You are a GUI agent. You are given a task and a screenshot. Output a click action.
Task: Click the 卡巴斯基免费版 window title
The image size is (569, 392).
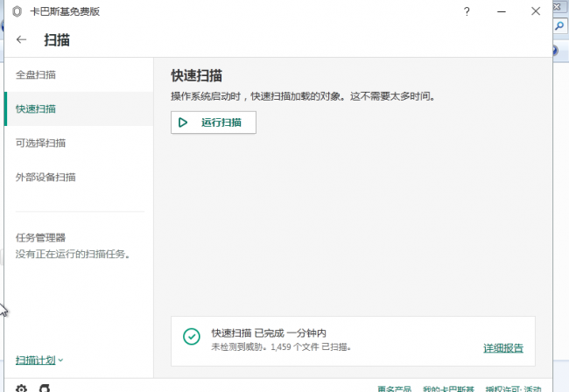point(65,11)
